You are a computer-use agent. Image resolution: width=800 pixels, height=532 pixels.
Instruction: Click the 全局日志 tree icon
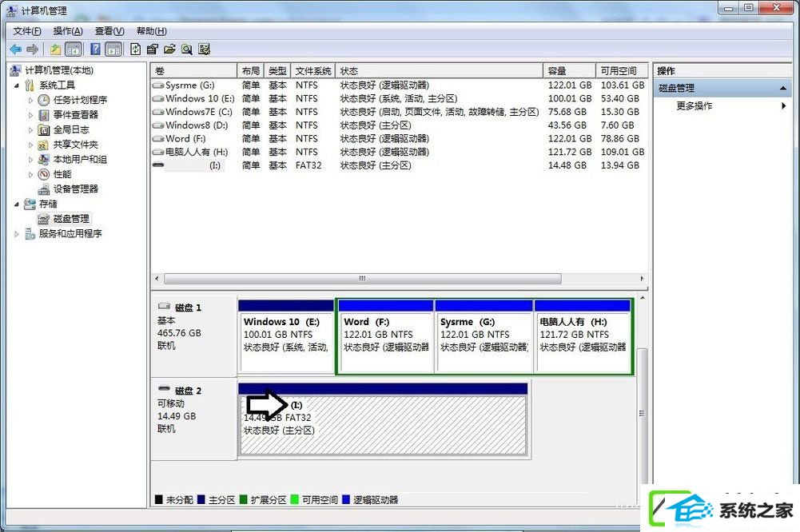tap(44, 129)
